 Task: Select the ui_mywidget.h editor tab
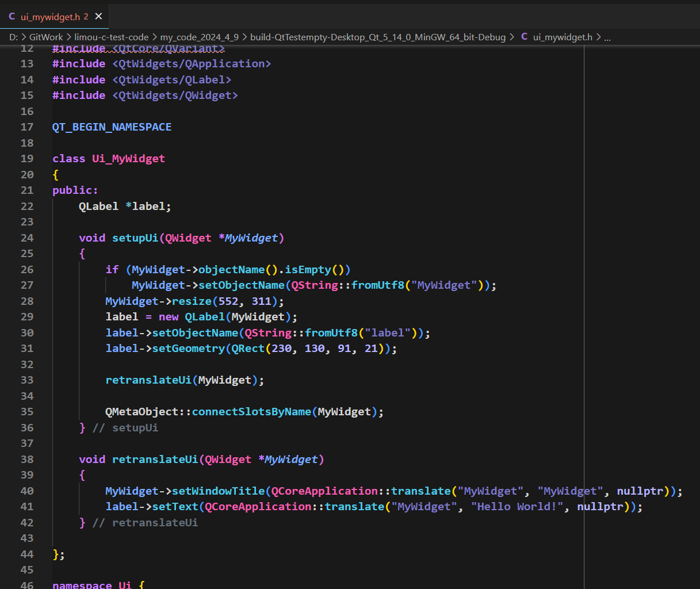[50, 17]
